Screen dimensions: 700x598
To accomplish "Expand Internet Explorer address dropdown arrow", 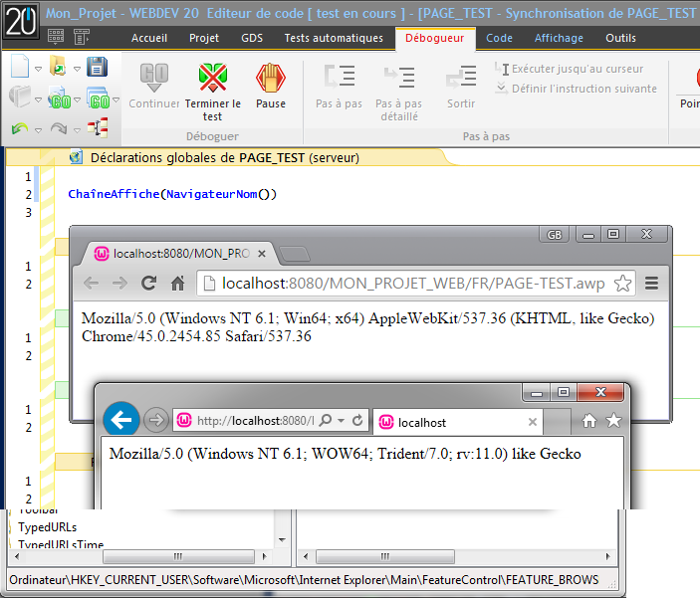I will pyautogui.click(x=342, y=421).
